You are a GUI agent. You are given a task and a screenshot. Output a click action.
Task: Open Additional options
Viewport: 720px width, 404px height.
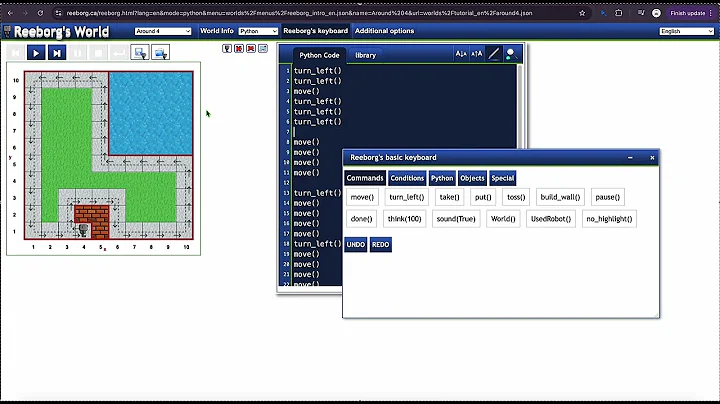pyautogui.click(x=384, y=31)
